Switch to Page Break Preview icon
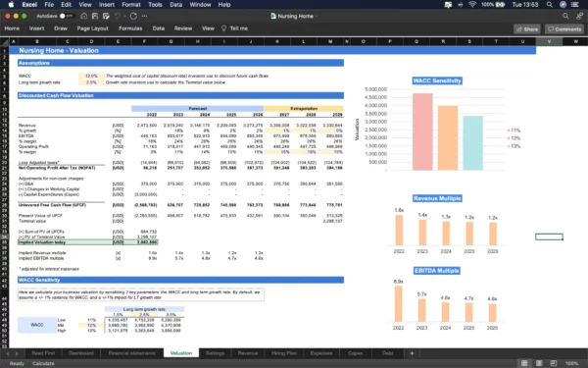 point(554,363)
